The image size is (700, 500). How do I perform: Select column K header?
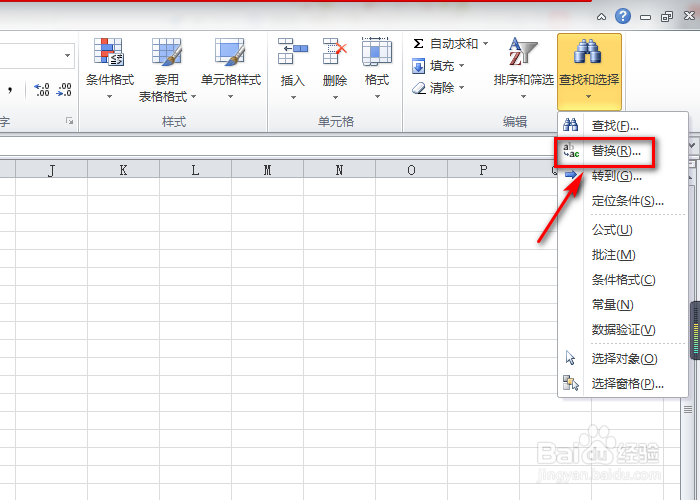click(123, 170)
